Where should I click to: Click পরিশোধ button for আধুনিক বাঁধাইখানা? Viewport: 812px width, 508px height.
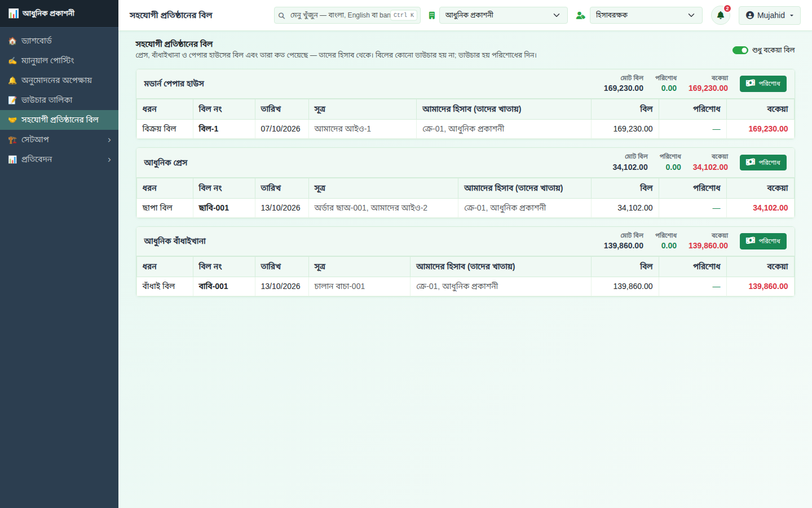tap(763, 241)
